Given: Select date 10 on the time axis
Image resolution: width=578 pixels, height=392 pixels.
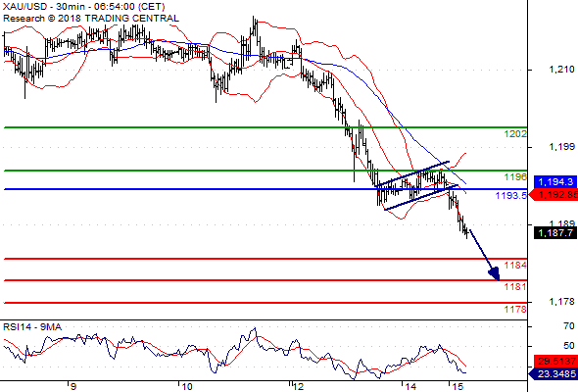Looking at the screenshot, I should [187, 386].
